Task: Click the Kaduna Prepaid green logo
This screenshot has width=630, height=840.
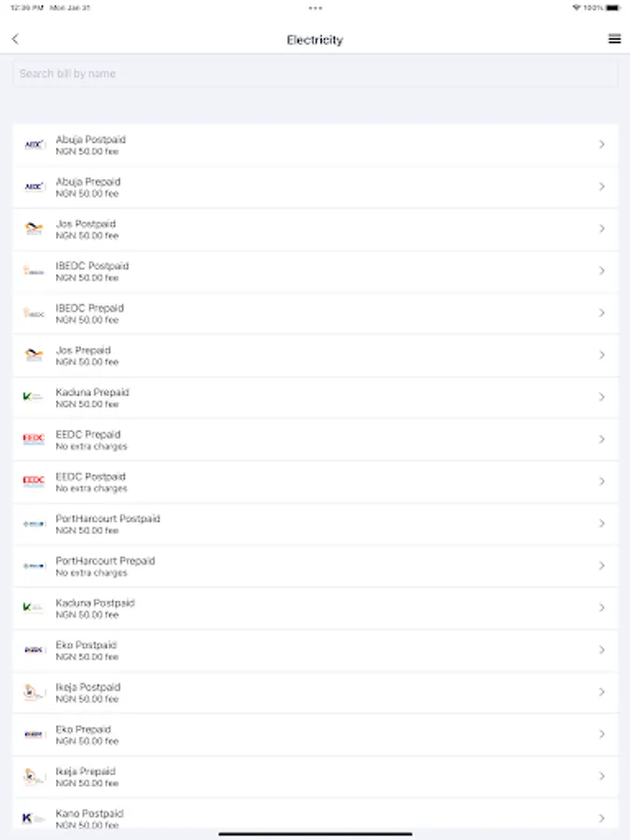Action: click(35, 398)
